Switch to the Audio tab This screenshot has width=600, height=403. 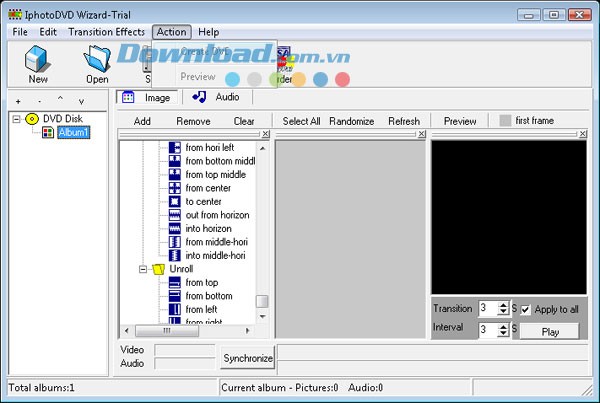[217, 97]
